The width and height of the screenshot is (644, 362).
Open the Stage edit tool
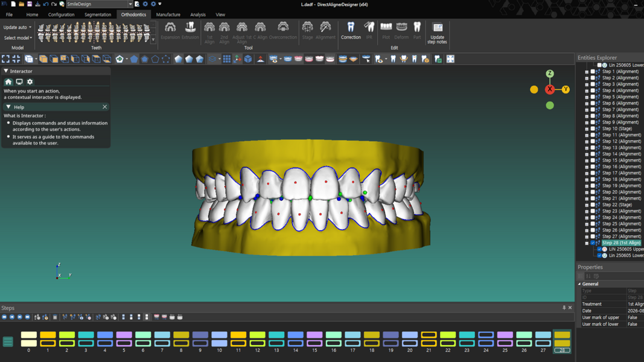[x=308, y=31]
